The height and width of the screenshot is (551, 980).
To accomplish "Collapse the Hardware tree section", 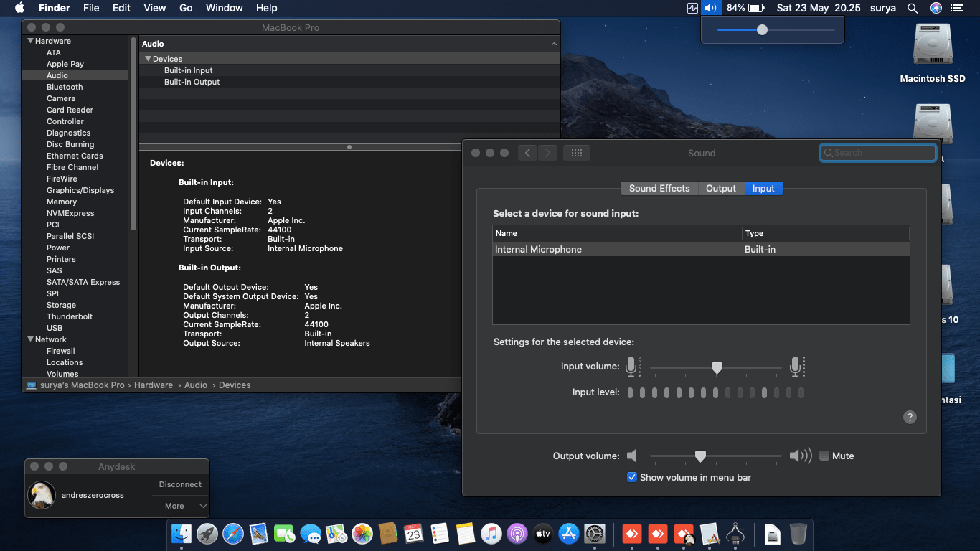I will coord(31,41).
